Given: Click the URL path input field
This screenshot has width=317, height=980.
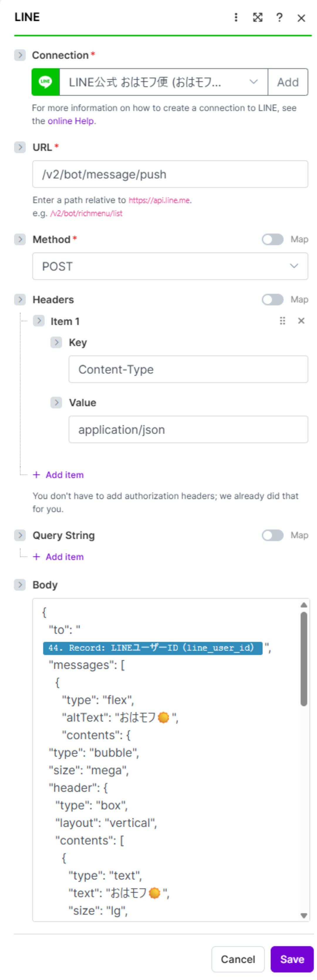Looking at the screenshot, I should (170, 174).
